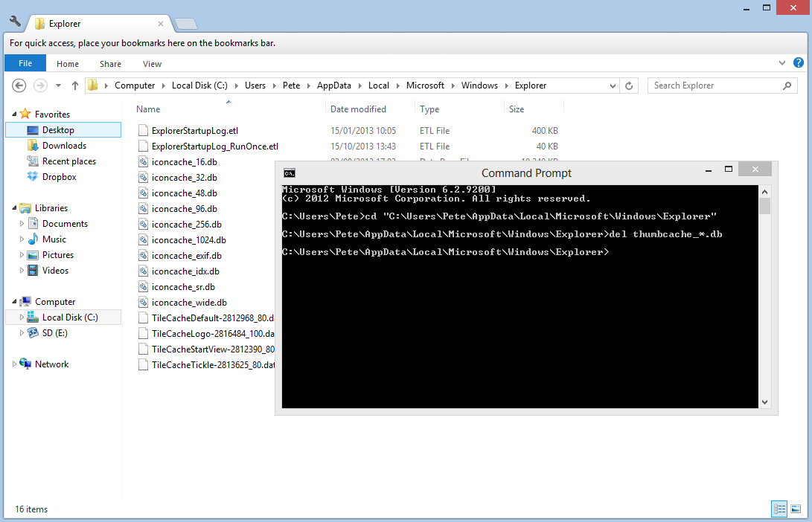812x522 pixels.
Task: Go up one folder level
Action: pyautogui.click(x=75, y=86)
